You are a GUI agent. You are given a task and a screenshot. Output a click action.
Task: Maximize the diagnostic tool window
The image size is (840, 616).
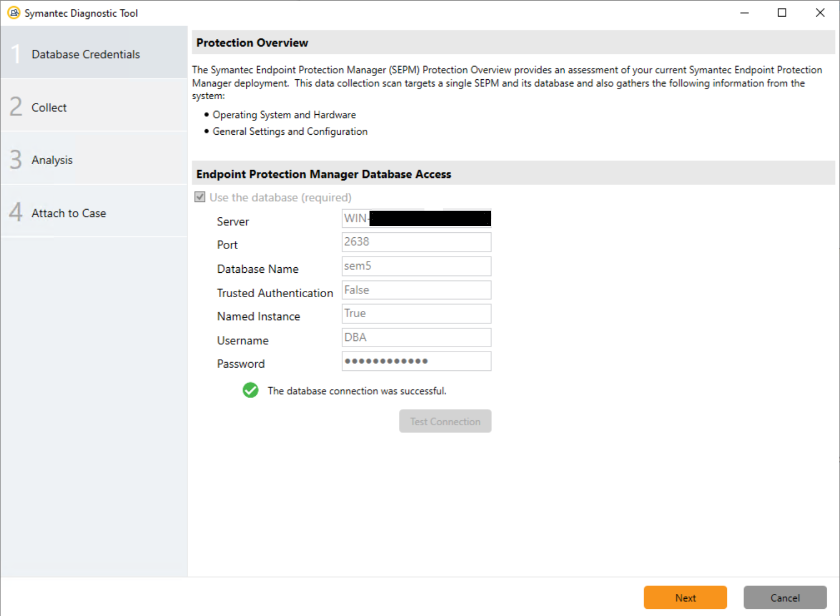tap(782, 13)
